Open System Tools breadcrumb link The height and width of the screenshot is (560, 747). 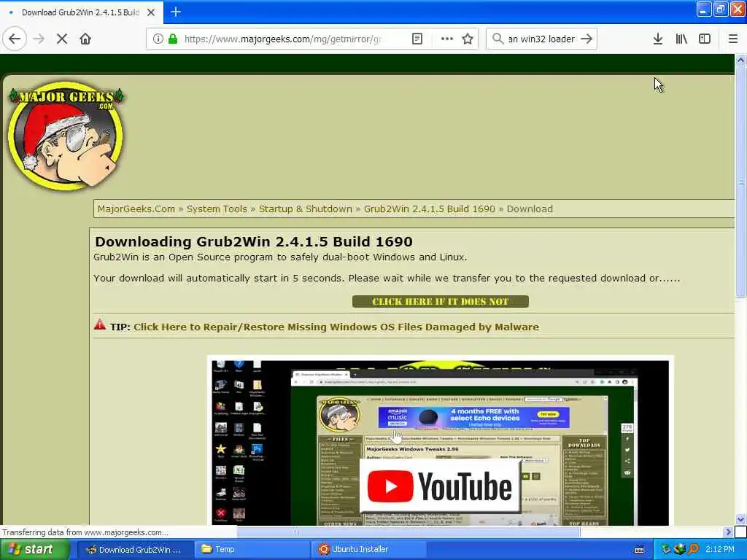point(217,209)
